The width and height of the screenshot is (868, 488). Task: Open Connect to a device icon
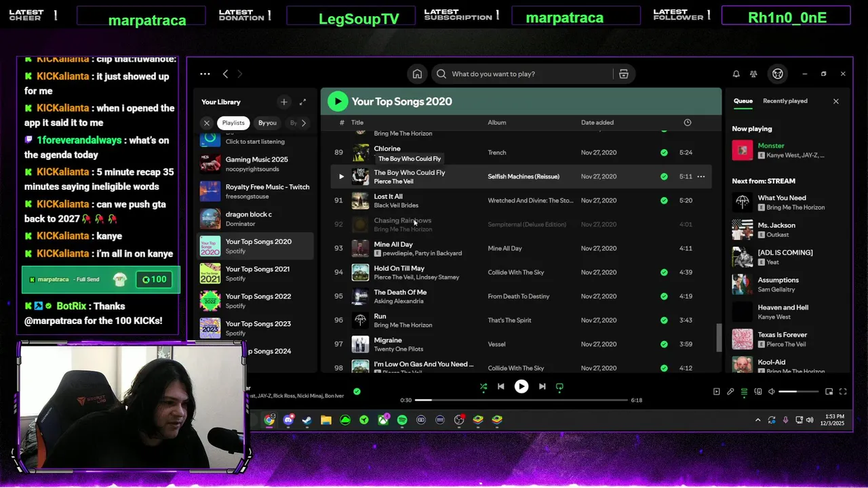point(758,391)
